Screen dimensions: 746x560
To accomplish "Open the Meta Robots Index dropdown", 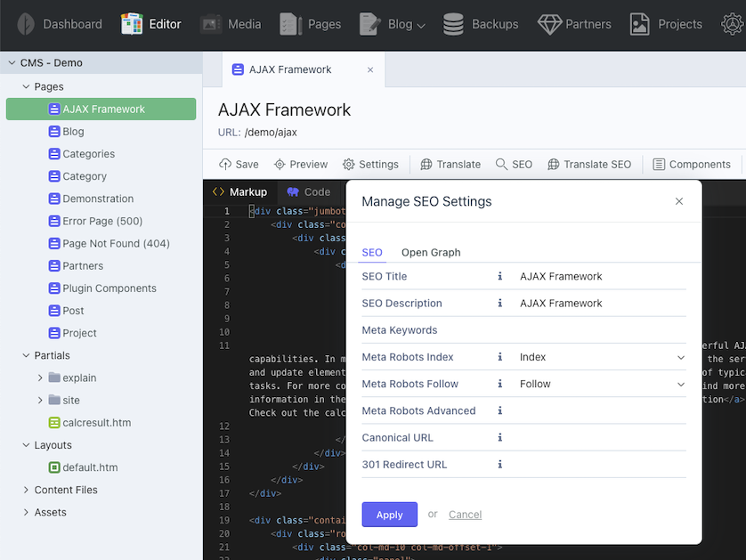I will (602, 357).
